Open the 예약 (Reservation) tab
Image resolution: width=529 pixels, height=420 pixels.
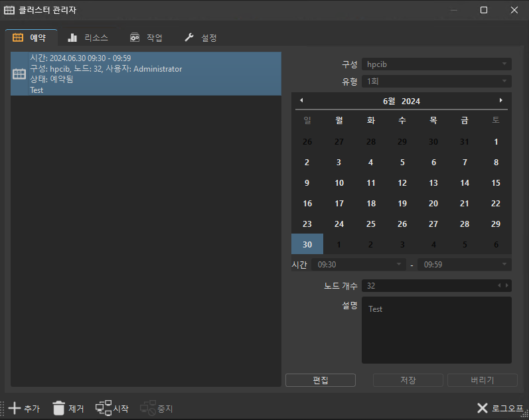(x=31, y=37)
